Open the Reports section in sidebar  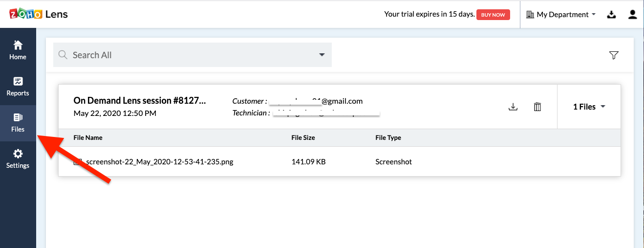18,87
